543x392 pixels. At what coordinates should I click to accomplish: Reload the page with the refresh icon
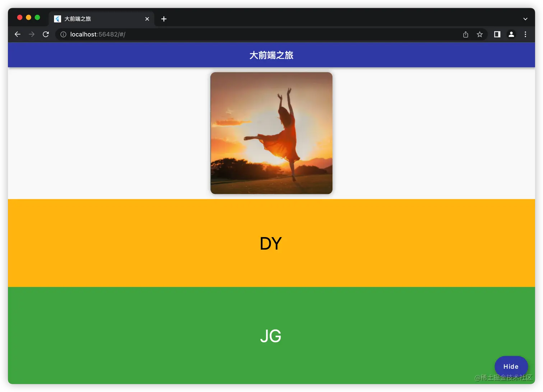click(46, 34)
